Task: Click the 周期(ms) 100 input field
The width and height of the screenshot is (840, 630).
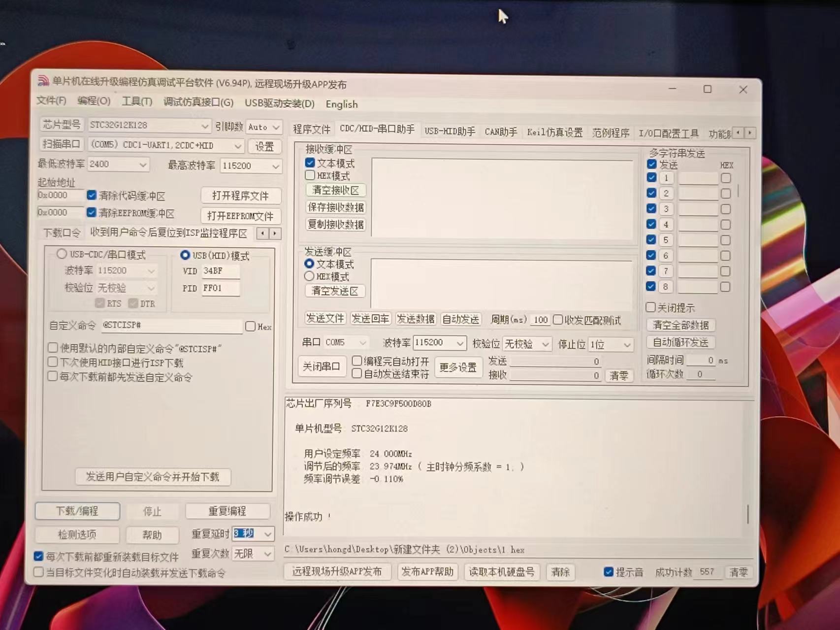Action: click(x=541, y=320)
